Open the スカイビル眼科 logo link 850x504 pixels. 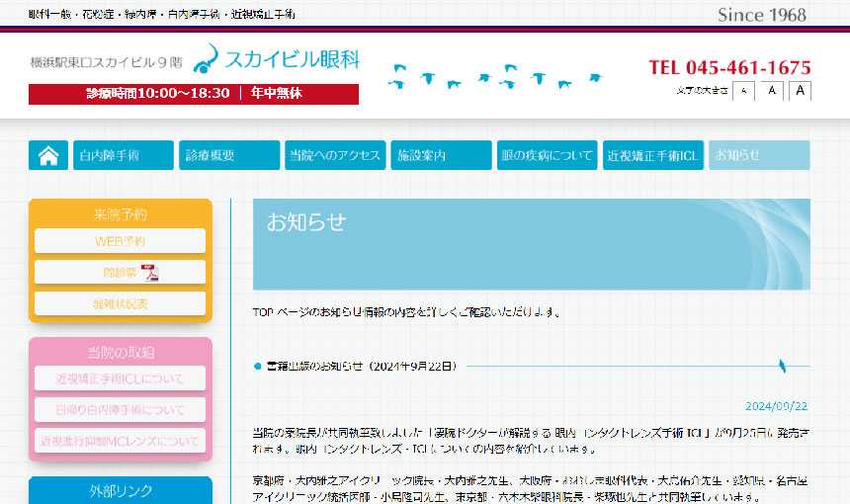(x=277, y=58)
